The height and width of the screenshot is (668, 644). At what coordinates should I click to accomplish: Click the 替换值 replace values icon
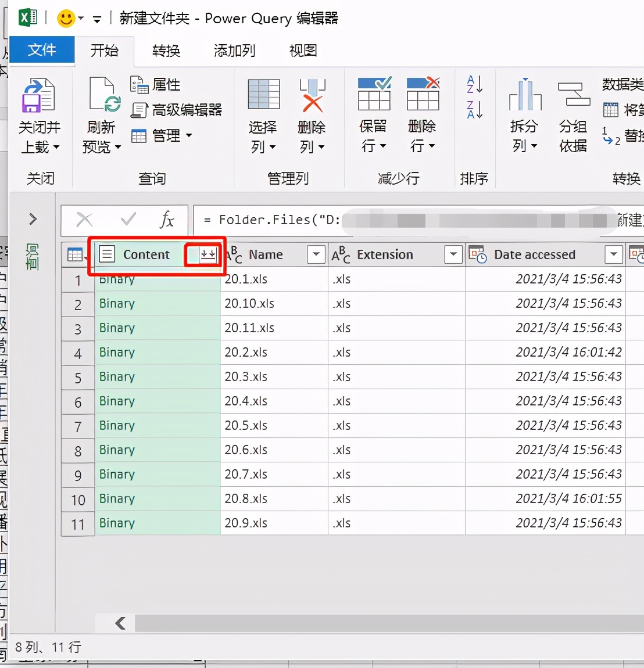(x=611, y=136)
